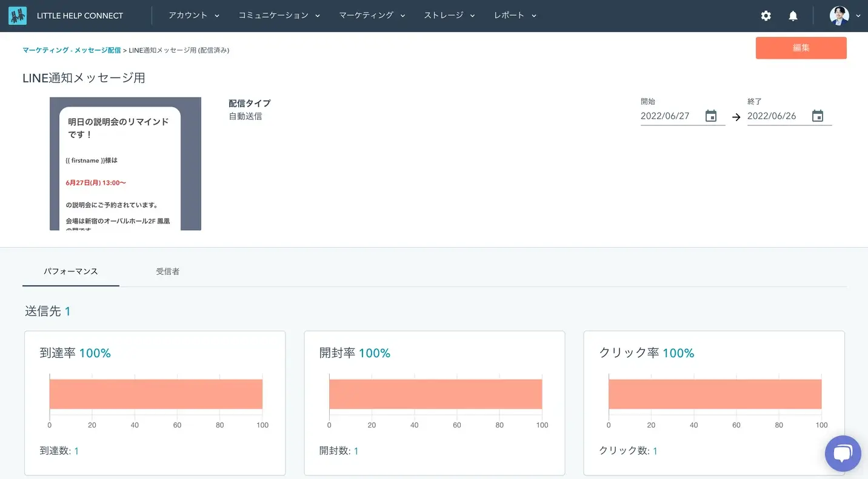Click the LINE message preview thumbnail

125,164
